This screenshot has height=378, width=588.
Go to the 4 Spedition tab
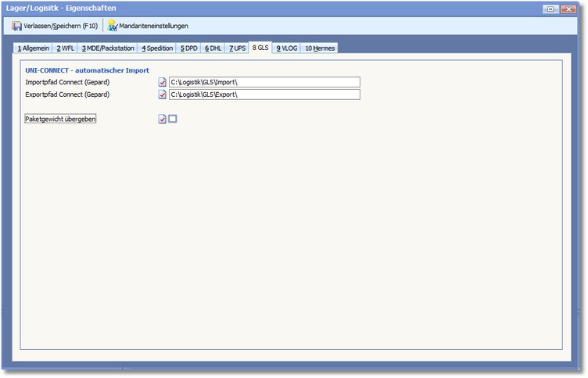157,48
